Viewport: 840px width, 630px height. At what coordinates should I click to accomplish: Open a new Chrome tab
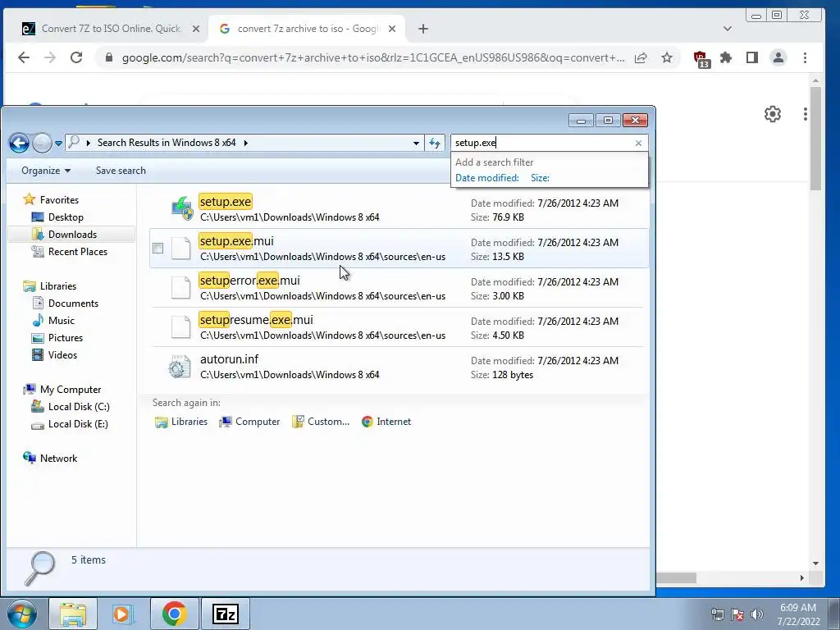pos(423,29)
